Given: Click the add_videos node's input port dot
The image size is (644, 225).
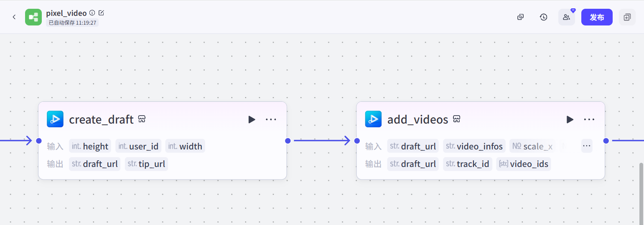Looking at the screenshot, I should 357,141.
